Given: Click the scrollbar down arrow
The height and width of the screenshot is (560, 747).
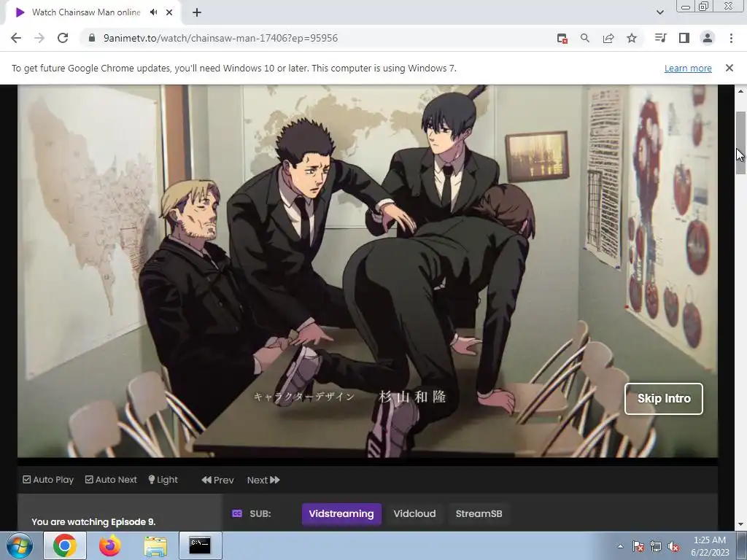Looking at the screenshot, I should [x=740, y=525].
